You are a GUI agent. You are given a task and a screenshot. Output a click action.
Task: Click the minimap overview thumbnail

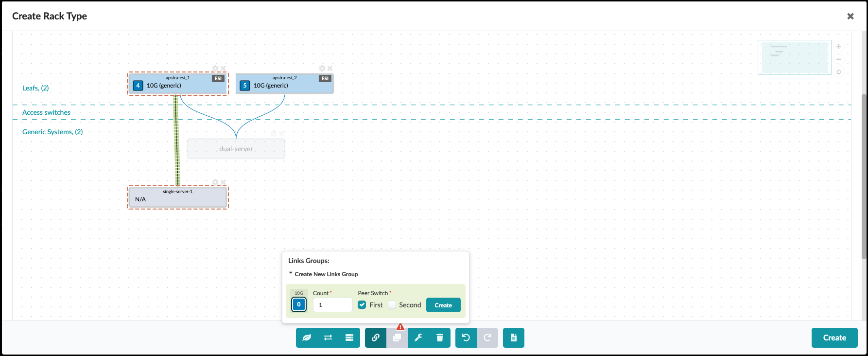pyautogui.click(x=794, y=57)
